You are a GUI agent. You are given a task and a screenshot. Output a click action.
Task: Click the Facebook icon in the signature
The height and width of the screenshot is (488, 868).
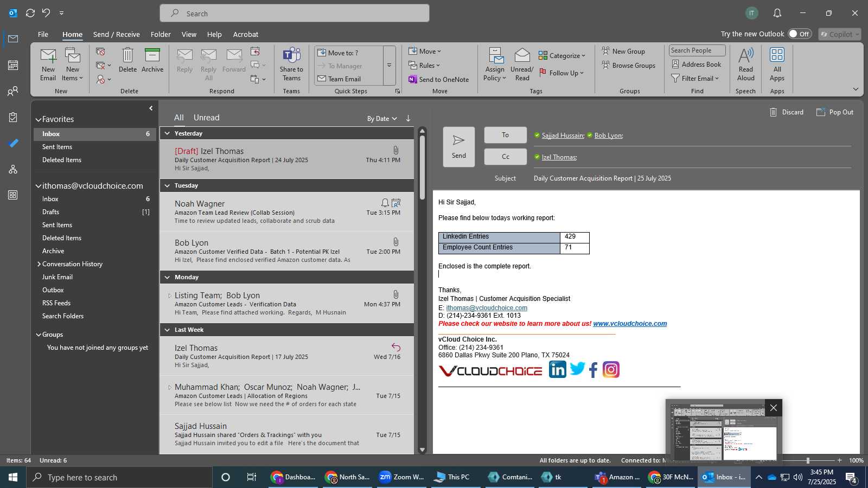[x=593, y=370]
